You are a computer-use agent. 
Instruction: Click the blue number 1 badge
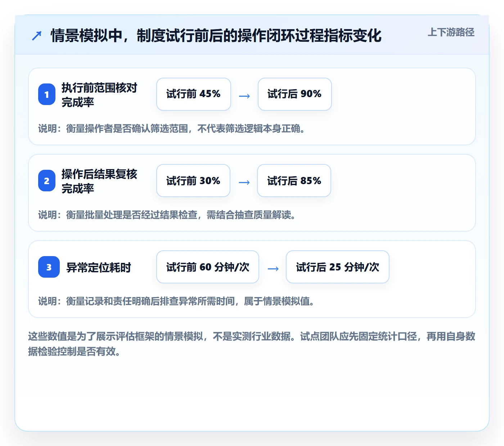pos(47,94)
